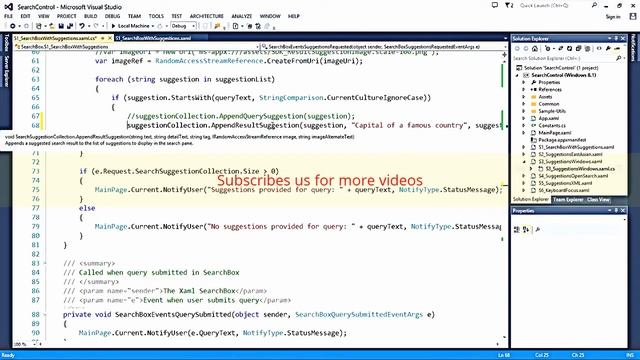Expand the Assets folder
The image size is (640, 360).
click(x=524, y=97)
